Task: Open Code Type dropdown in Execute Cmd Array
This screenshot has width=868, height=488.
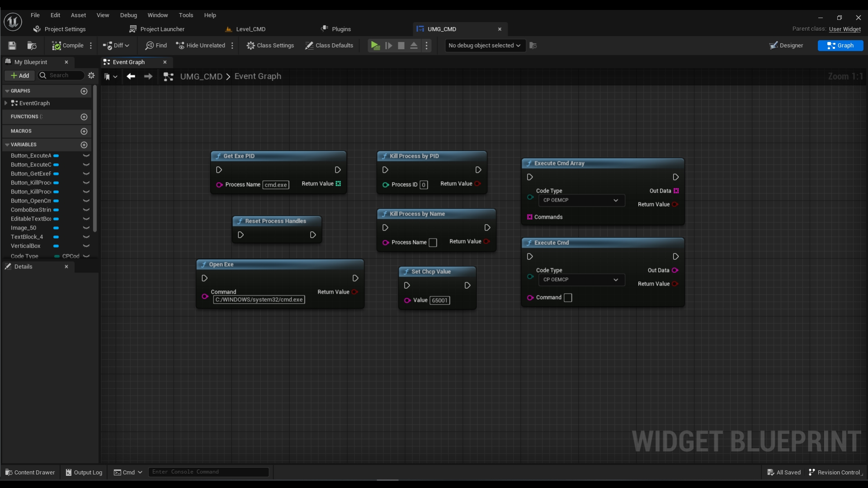Action: point(581,200)
